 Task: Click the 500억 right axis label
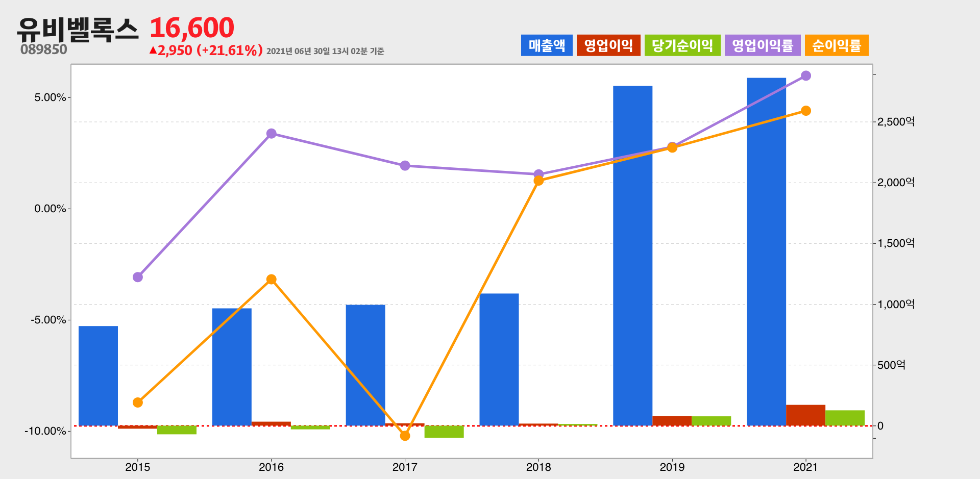[x=891, y=365]
